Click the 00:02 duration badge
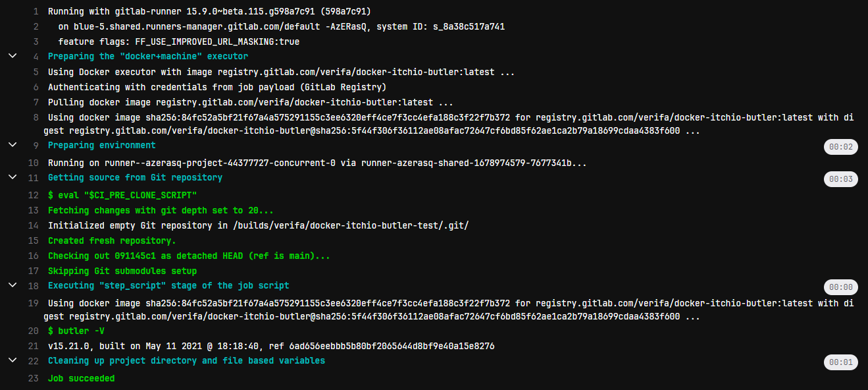The width and height of the screenshot is (868, 390). point(840,146)
